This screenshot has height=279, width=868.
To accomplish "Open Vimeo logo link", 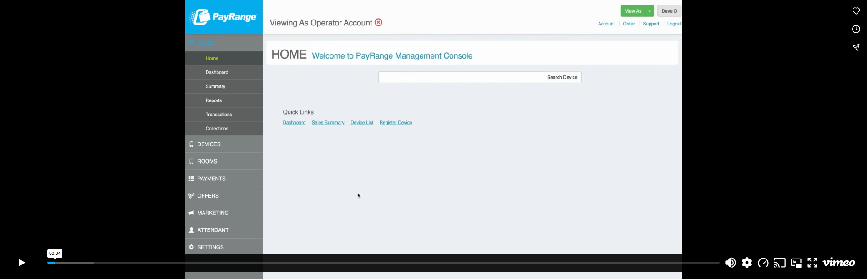I will (839, 263).
